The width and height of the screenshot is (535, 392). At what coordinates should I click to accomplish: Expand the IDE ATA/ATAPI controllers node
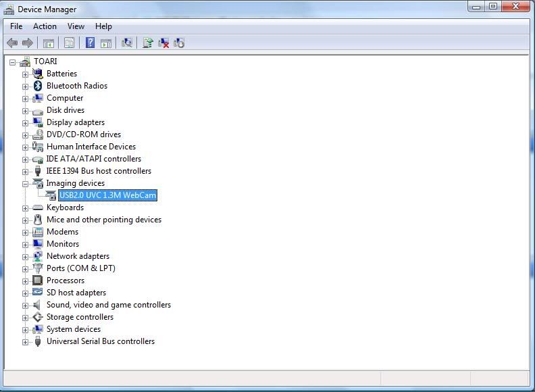[x=25, y=160]
